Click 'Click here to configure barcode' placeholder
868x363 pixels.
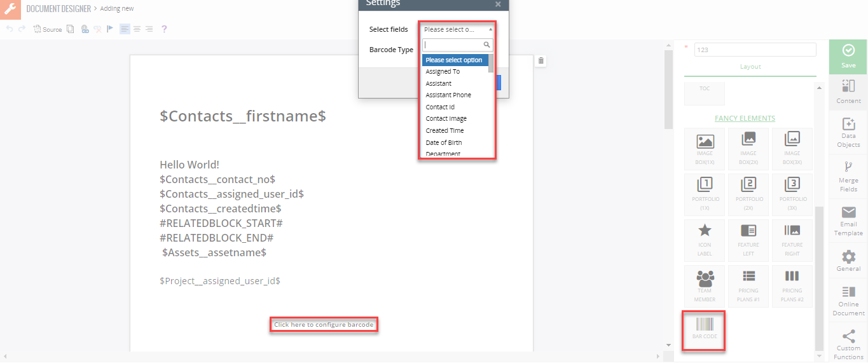pos(324,325)
